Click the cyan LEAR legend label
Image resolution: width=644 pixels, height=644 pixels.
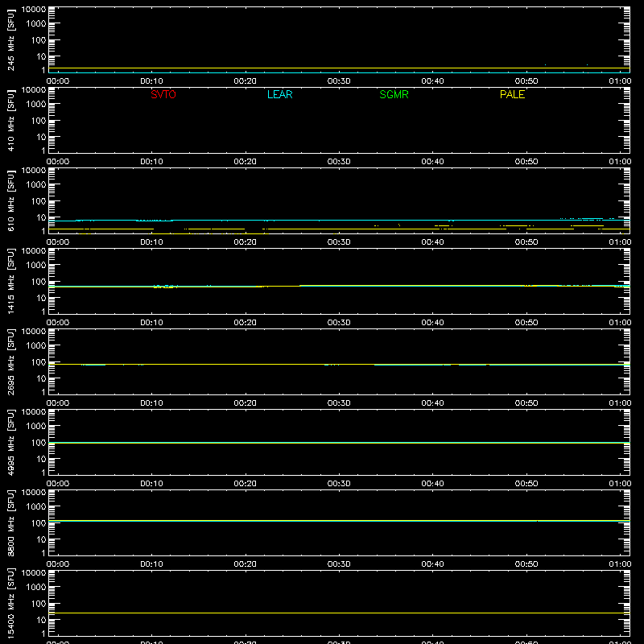[x=279, y=94]
